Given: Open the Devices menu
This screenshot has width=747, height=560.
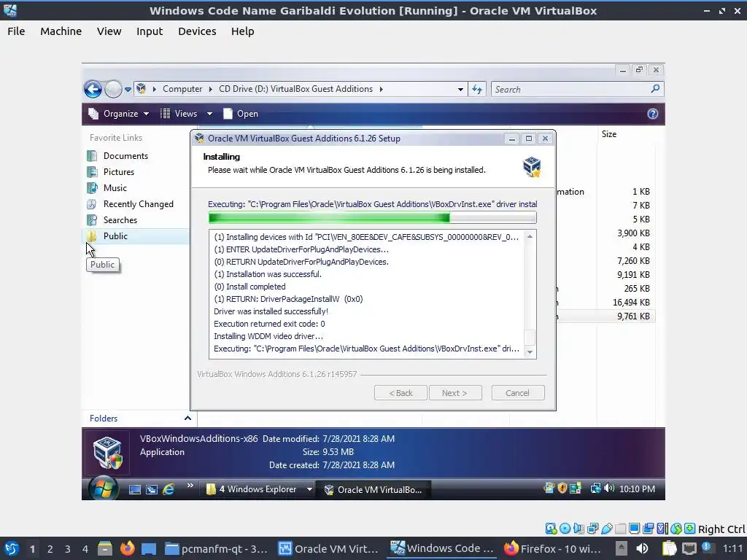Looking at the screenshot, I should coord(197,31).
